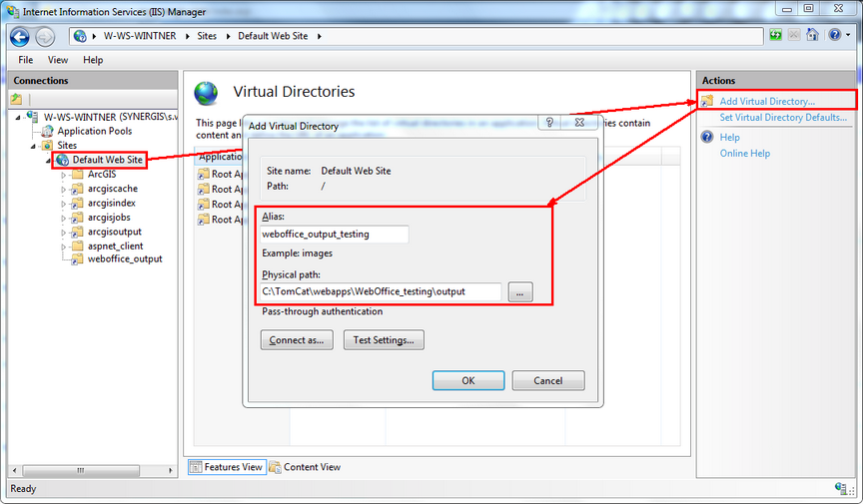863x504 pixels.
Task: Click the Stop icon in top toolbar
Action: pyautogui.click(x=794, y=35)
